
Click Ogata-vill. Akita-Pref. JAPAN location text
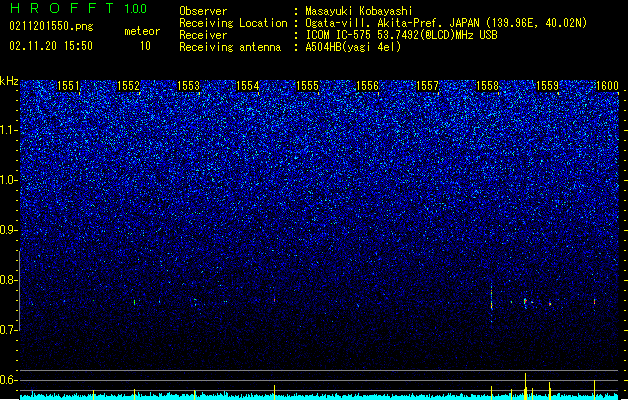click(446, 23)
